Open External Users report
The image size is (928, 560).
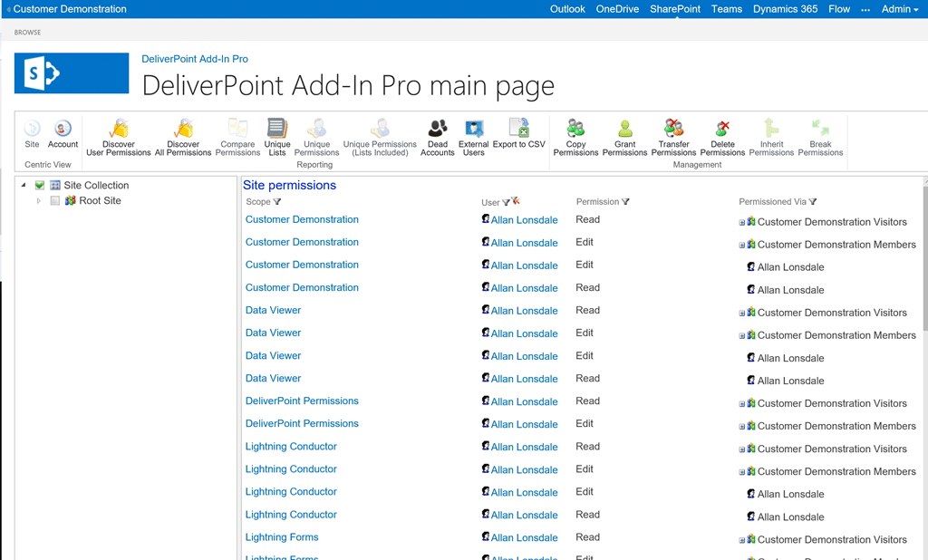pos(473,138)
